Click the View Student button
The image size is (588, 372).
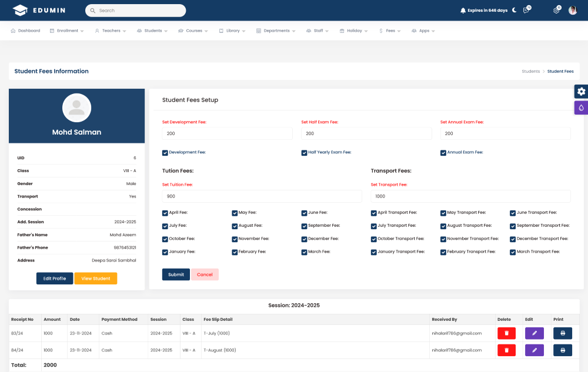point(95,279)
